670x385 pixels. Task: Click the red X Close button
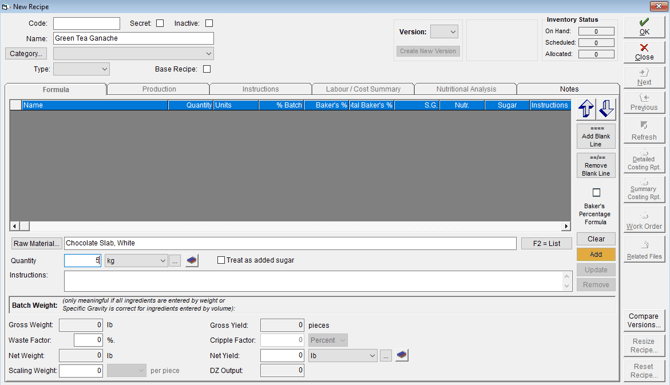[x=644, y=52]
